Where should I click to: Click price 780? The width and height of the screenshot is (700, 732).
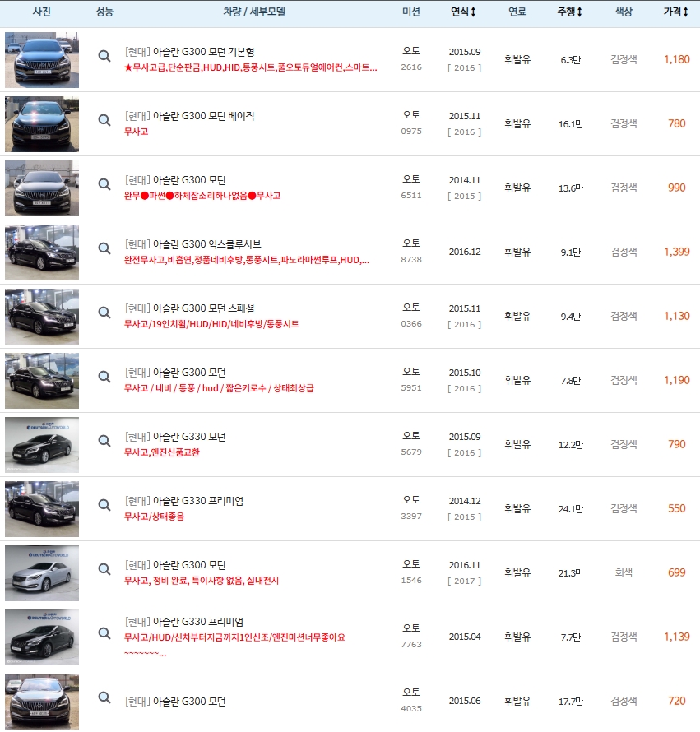tap(677, 123)
